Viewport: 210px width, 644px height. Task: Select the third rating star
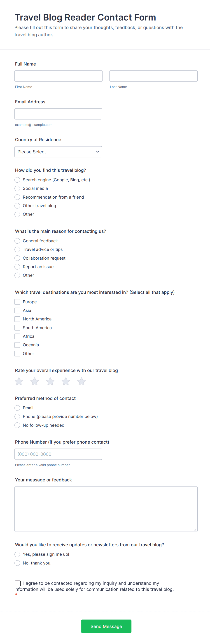point(50,381)
